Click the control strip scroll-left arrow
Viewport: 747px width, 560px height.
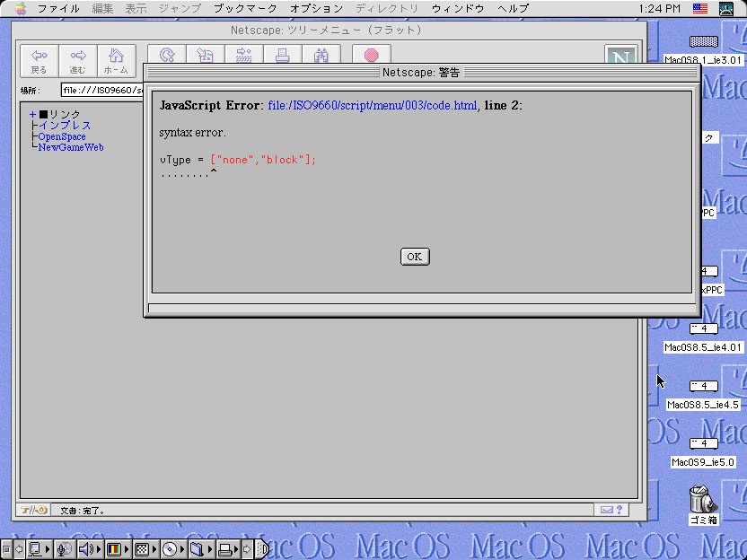19,549
